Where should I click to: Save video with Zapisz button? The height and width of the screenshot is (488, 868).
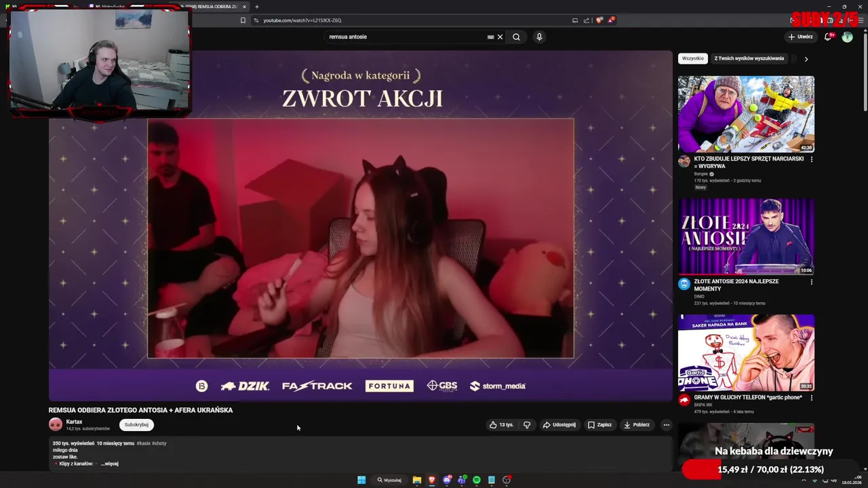click(x=600, y=425)
